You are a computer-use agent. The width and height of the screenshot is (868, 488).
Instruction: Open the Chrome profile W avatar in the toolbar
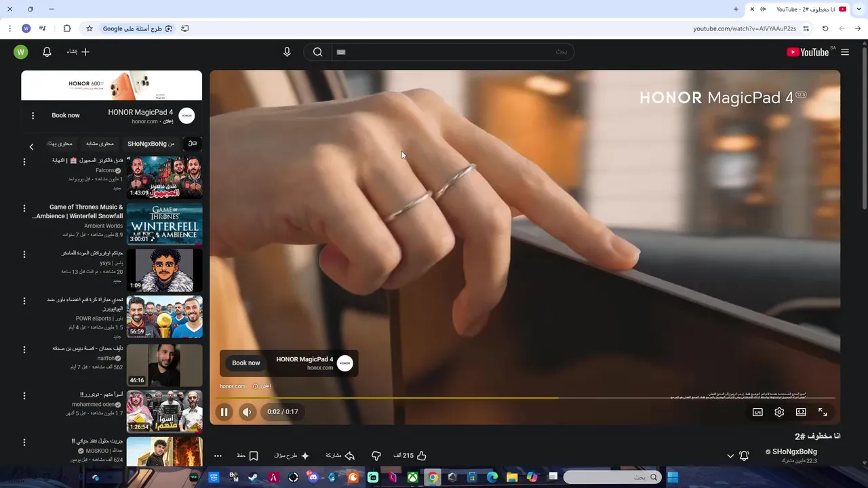coord(26,28)
